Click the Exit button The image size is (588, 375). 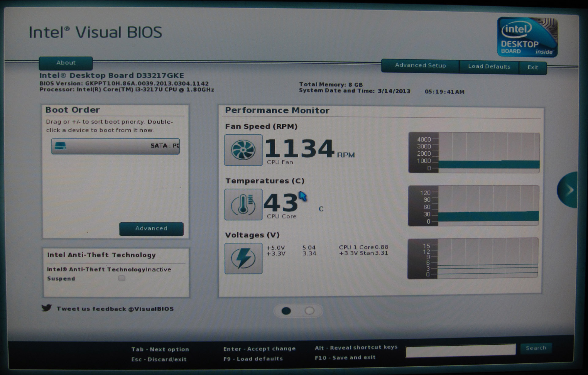pos(533,67)
